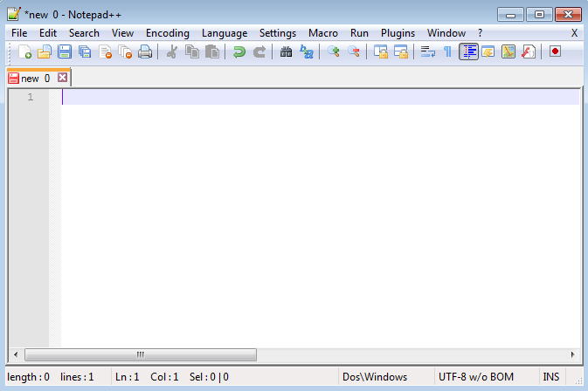Click the Notepad++ title bar app icon
Viewport: 588px width, 391px height.
(14, 14)
